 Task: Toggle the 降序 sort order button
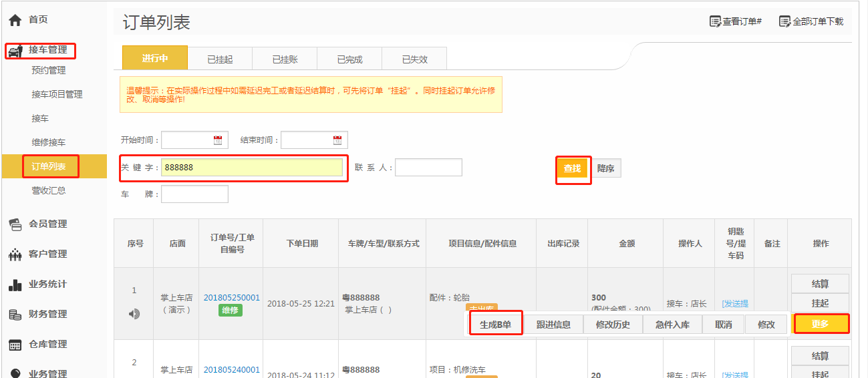(x=606, y=168)
